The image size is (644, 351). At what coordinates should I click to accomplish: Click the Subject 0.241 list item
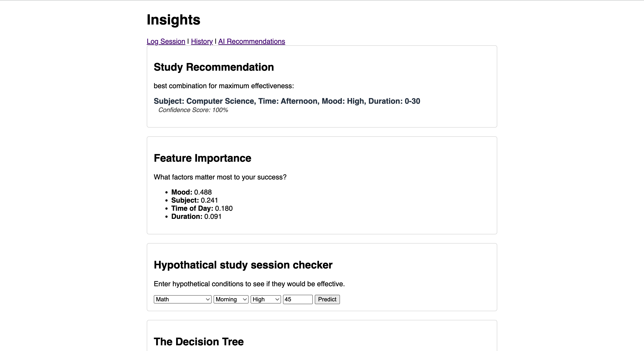[x=195, y=200]
